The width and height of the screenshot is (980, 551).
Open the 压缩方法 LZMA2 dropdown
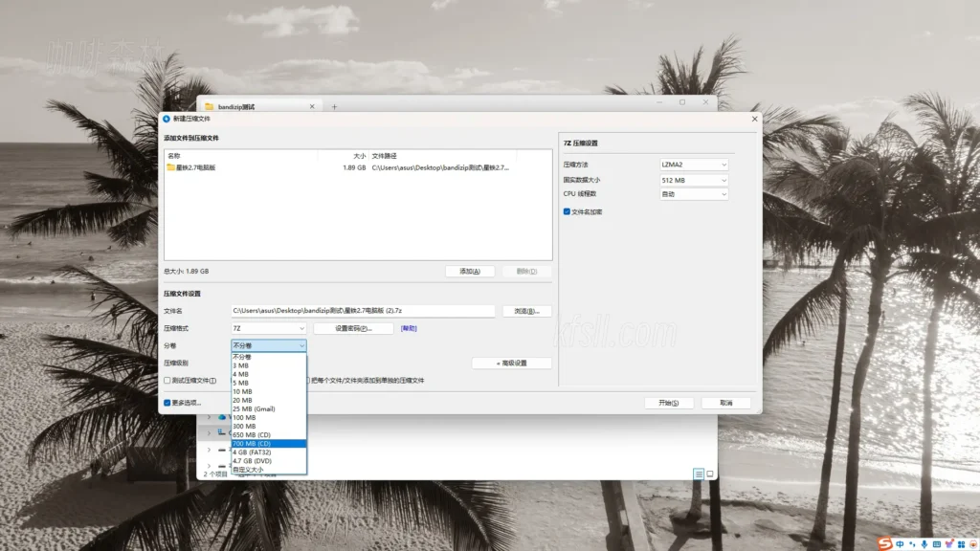pyautogui.click(x=694, y=165)
